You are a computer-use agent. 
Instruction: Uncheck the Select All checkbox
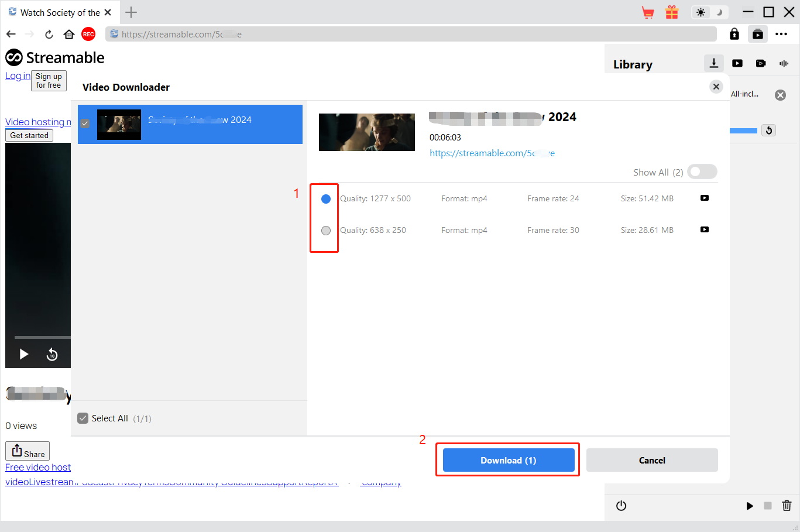coord(83,418)
